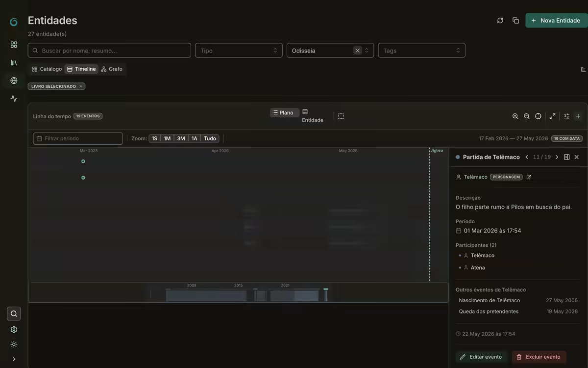This screenshot has width=588, height=368.
Task: Open timeline settings sliders icon
Action: [x=567, y=116]
